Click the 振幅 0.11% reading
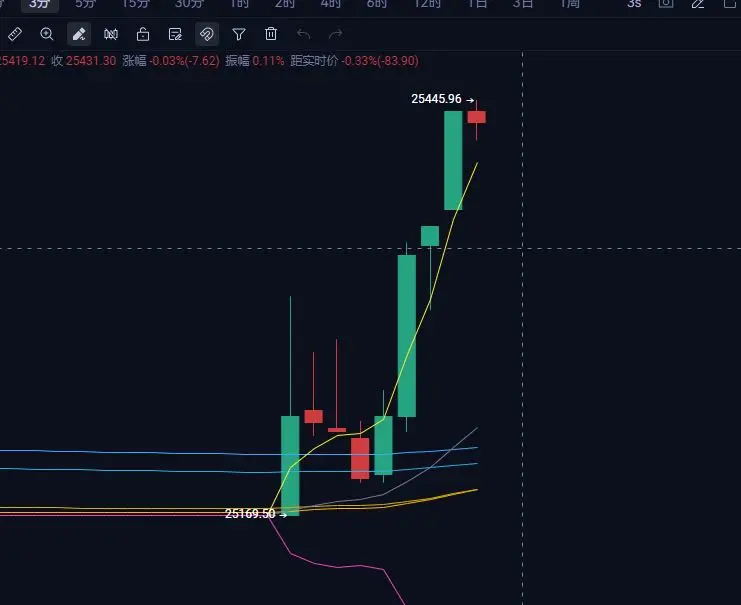 point(255,61)
